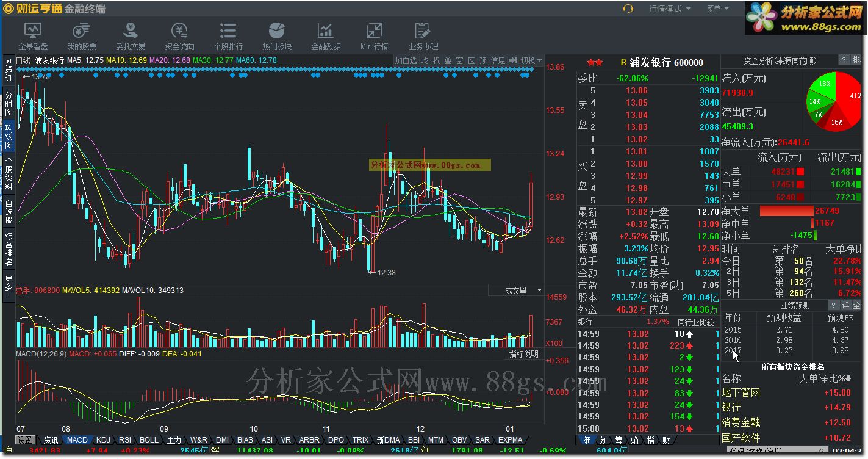Click the help question mark in 业绩预测

tap(833, 305)
